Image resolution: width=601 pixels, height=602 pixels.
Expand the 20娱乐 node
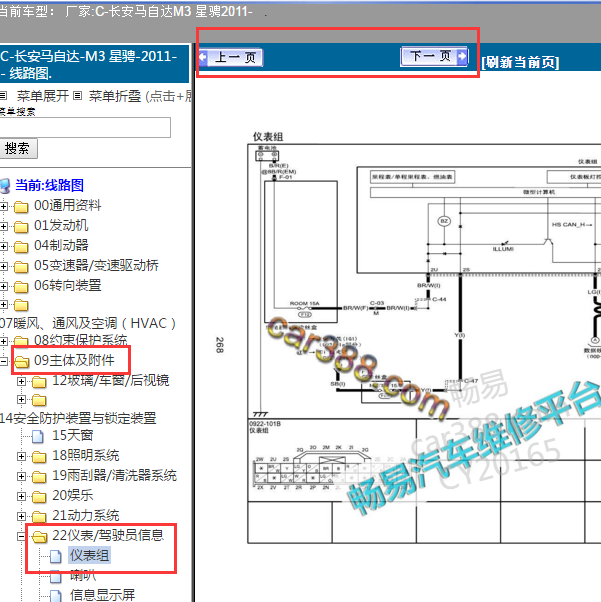pos(22,496)
